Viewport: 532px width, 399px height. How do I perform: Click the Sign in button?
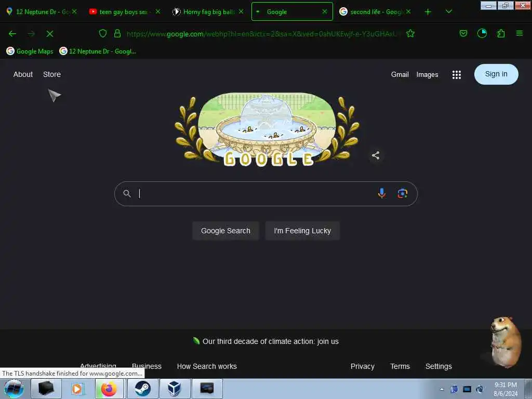496,74
